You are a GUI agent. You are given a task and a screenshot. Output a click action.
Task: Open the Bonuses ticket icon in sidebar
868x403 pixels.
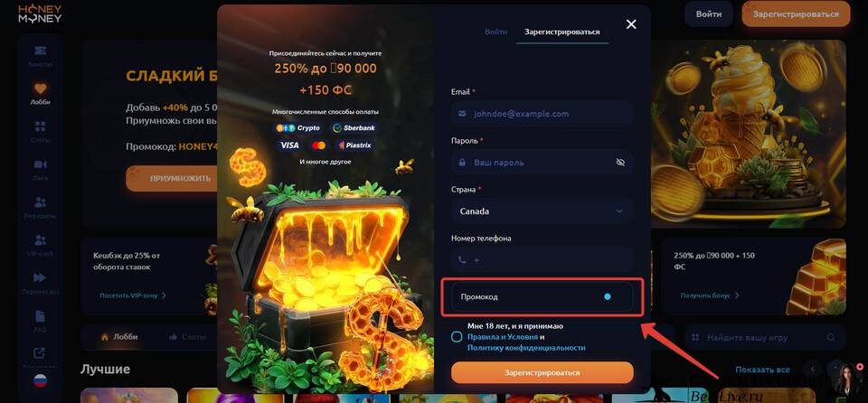pos(40,51)
